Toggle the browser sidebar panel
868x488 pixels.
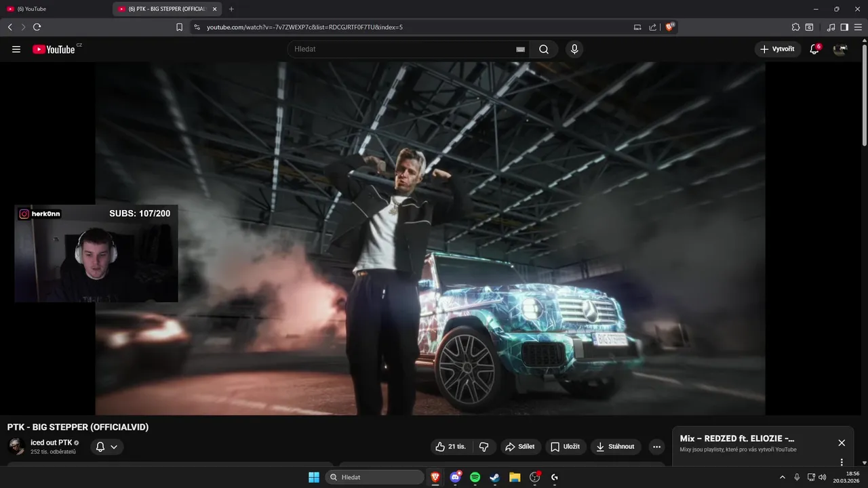pyautogui.click(x=844, y=27)
